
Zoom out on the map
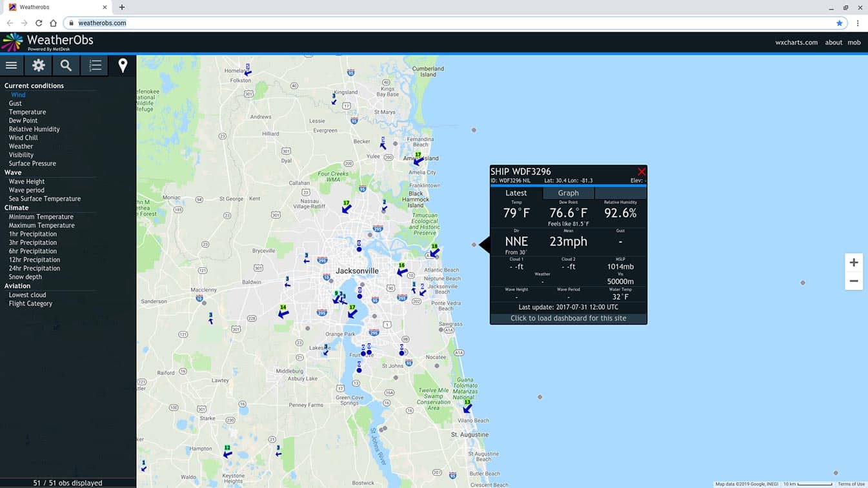coord(853,281)
